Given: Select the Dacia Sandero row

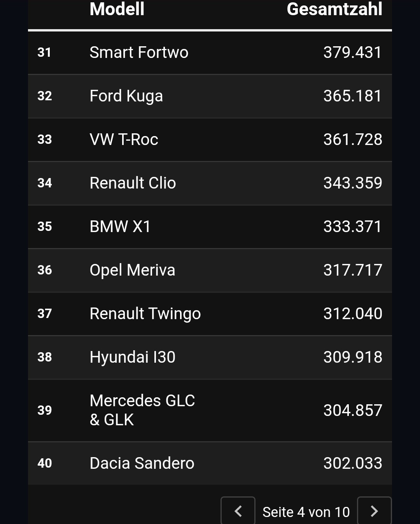Looking at the screenshot, I should pos(210,463).
